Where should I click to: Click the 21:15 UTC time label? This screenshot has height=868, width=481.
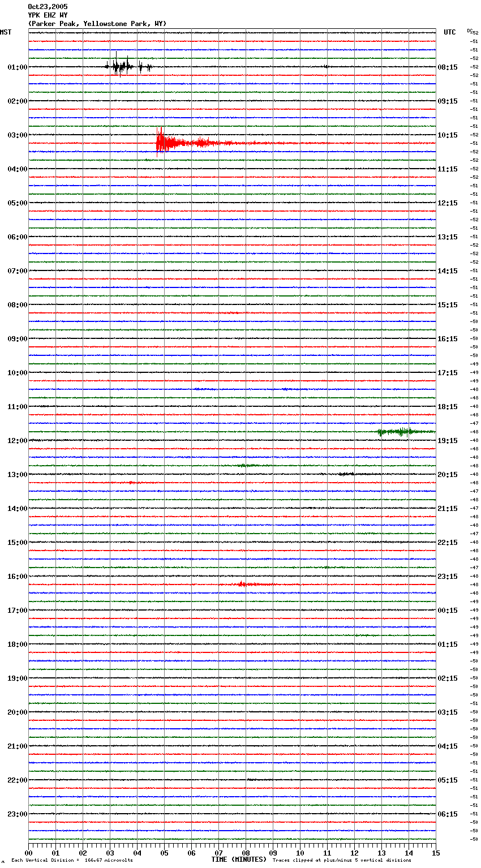pos(448,509)
